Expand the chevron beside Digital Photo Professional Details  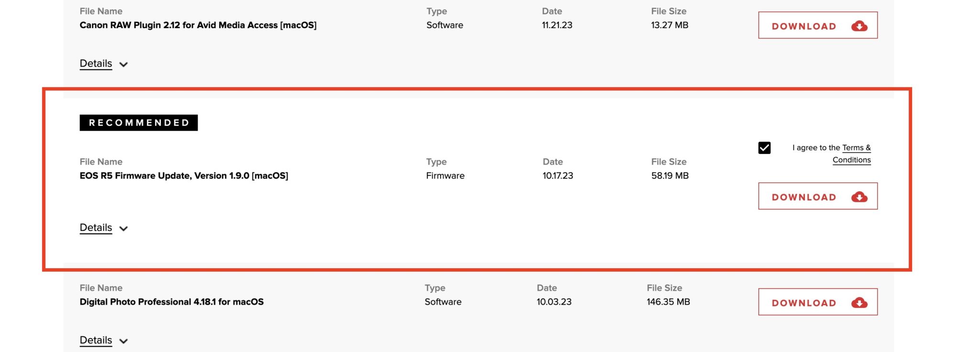pos(123,341)
